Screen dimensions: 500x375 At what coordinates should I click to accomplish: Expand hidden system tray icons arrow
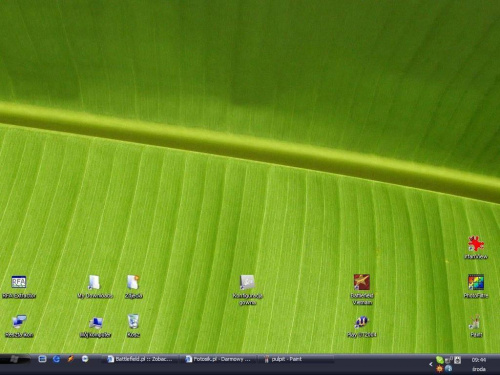click(431, 364)
